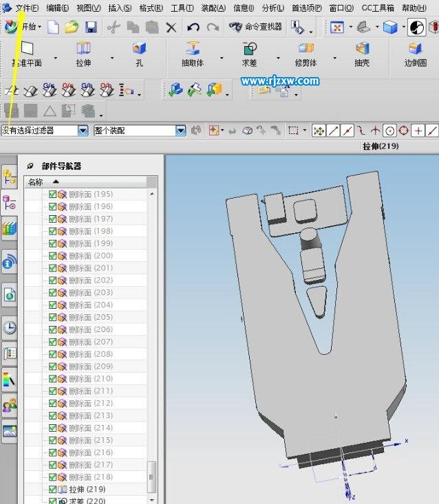
Task: Select the Hole (孔) tool
Action: tap(140, 50)
